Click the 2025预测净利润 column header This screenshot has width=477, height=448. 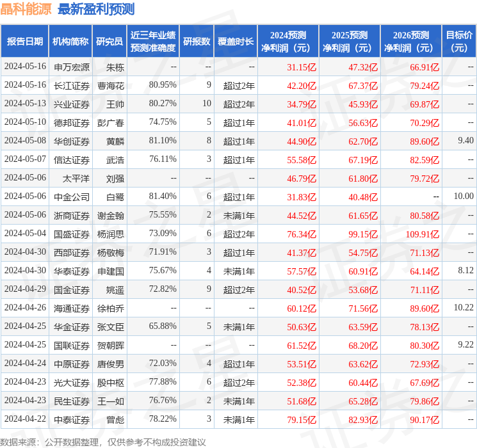click(350, 41)
